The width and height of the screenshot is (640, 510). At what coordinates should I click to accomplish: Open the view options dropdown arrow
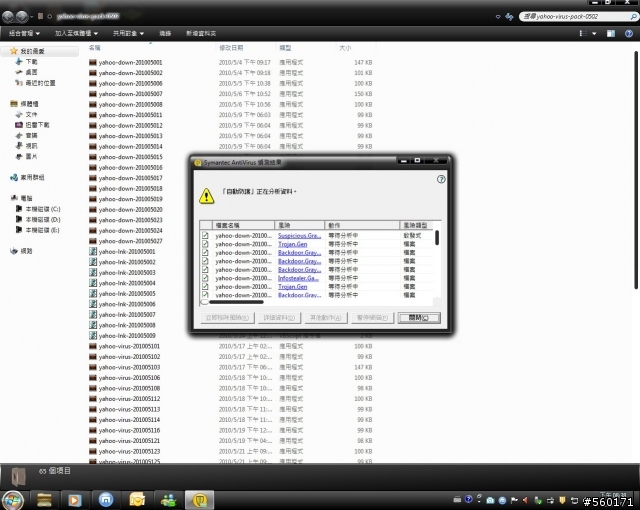click(x=594, y=33)
